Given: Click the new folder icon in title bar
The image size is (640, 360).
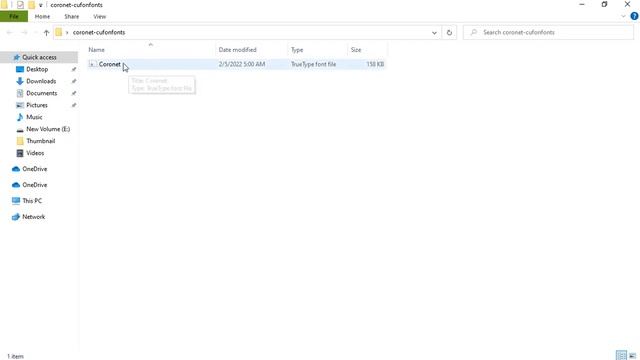Looking at the screenshot, I should point(31,5).
